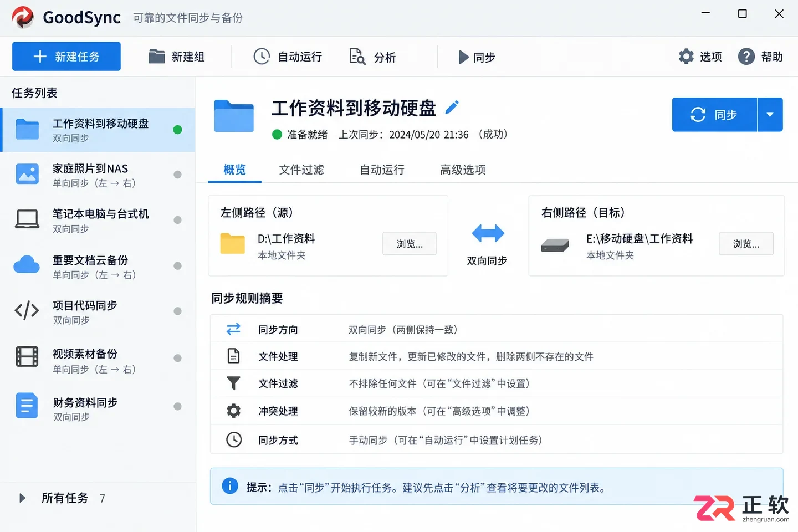Click green status dot of 工作资料到移动硬盘
The image size is (798, 532).
[177, 130]
